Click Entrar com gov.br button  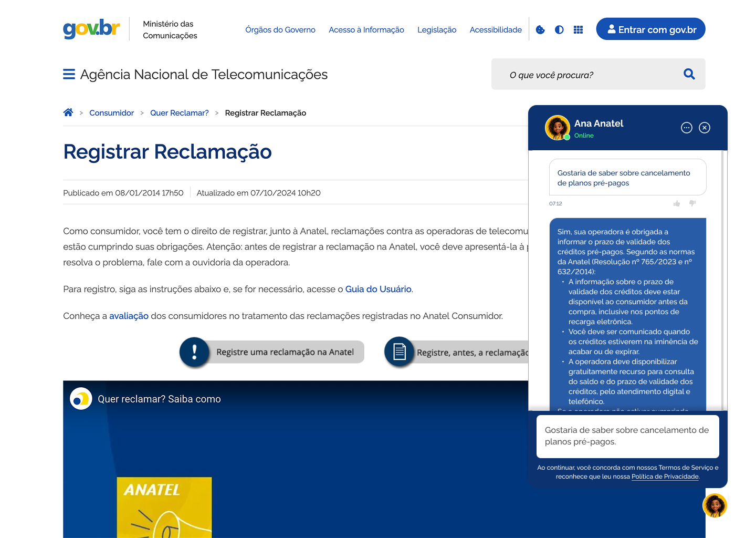650,29
